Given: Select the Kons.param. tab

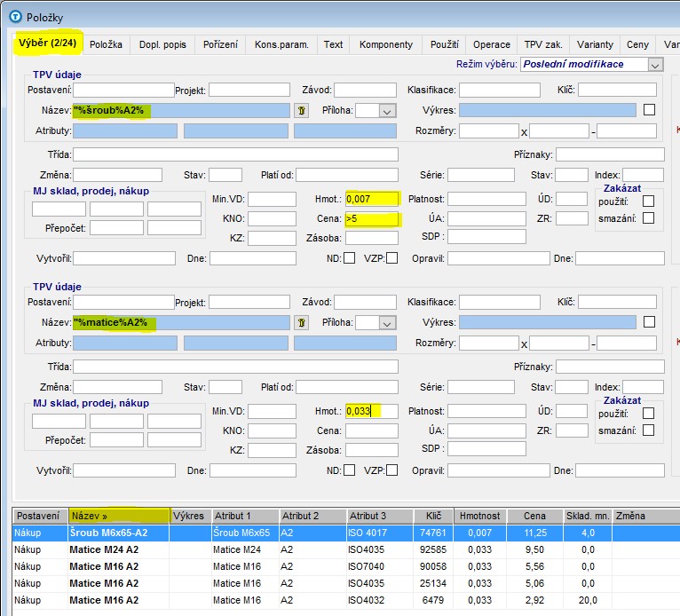Looking at the screenshot, I should pyautogui.click(x=281, y=44).
